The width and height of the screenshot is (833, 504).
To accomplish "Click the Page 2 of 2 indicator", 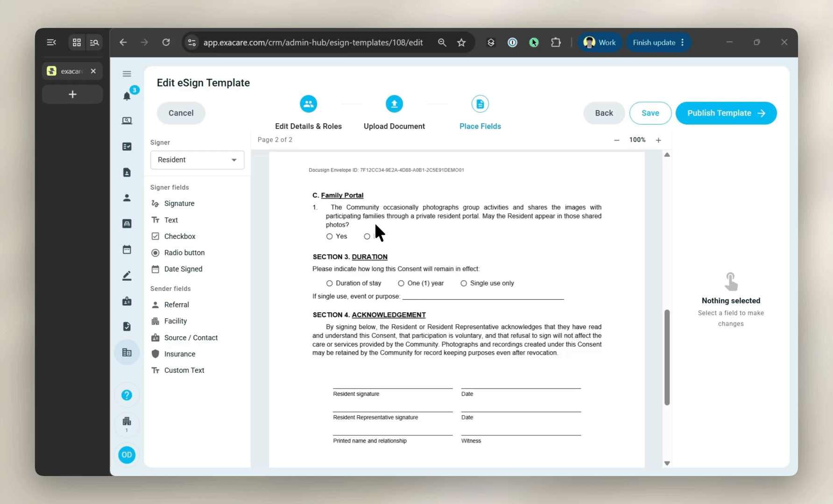I will pos(275,140).
